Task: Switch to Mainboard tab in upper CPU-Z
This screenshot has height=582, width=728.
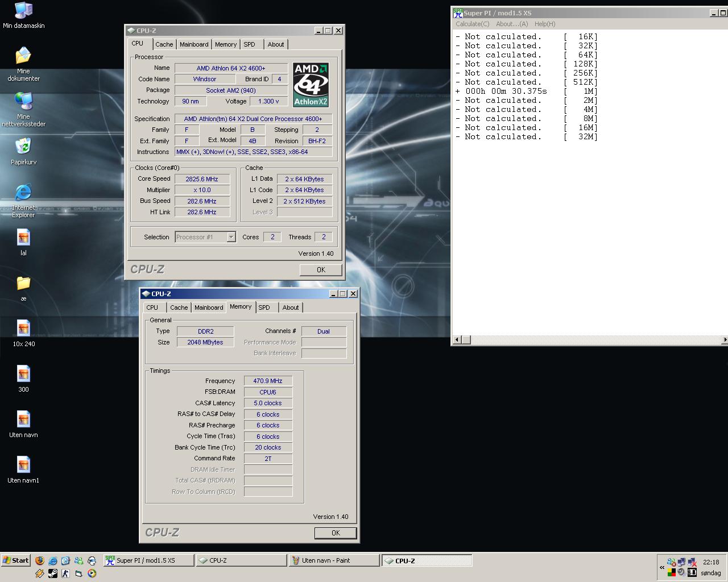Action: pyautogui.click(x=194, y=44)
